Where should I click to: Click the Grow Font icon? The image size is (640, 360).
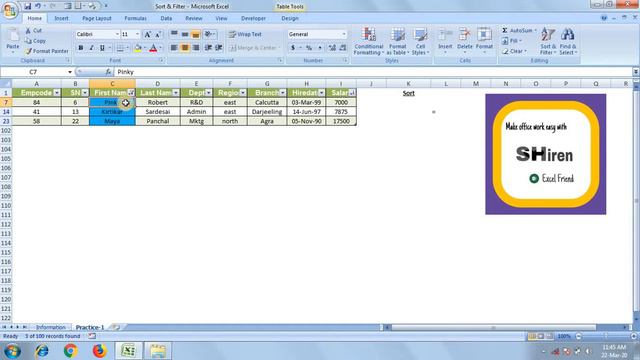click(x=148, y=35)
